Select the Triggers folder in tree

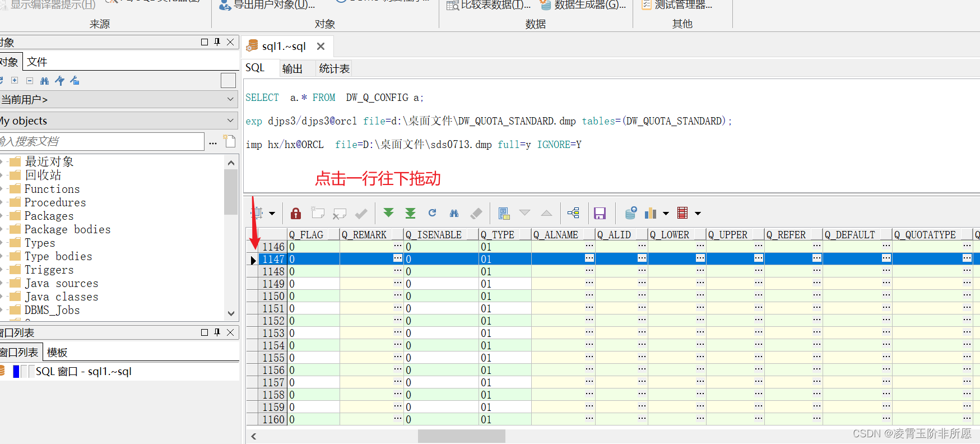(49, 270)
